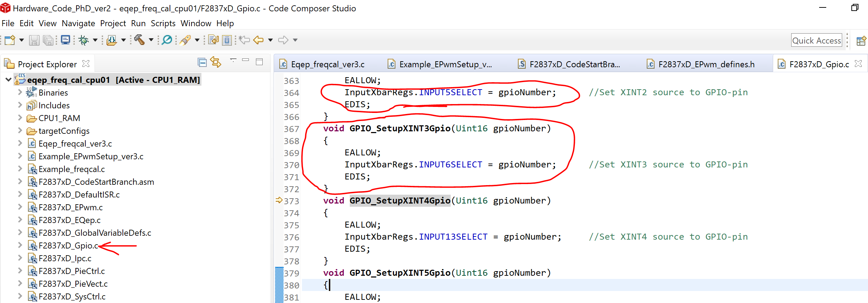Toggle the highlighter pen toolbar icon
The width and height of the screenshot is (868, 303).
[185, 40]
